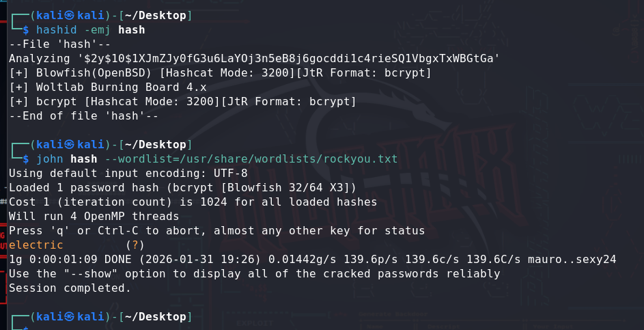Select the "hashid" command word

55,30
